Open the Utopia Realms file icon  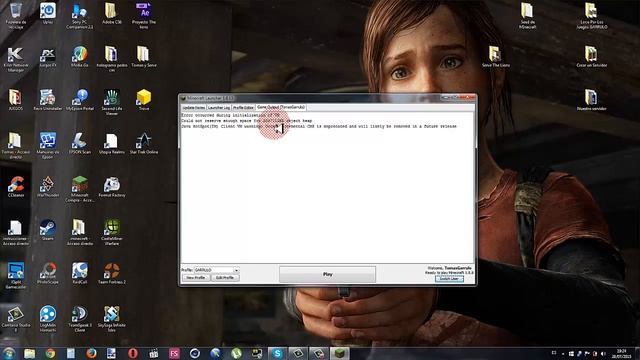111,144
